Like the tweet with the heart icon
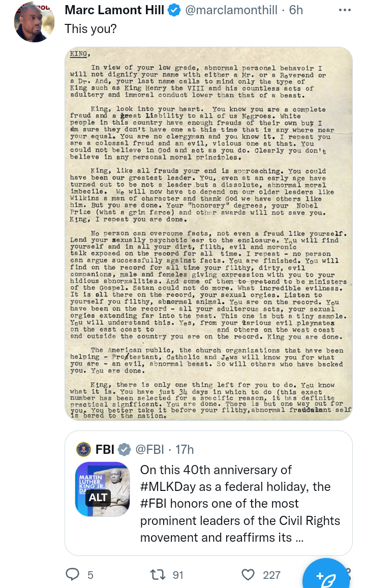366x588 pixels. point(248,575)
